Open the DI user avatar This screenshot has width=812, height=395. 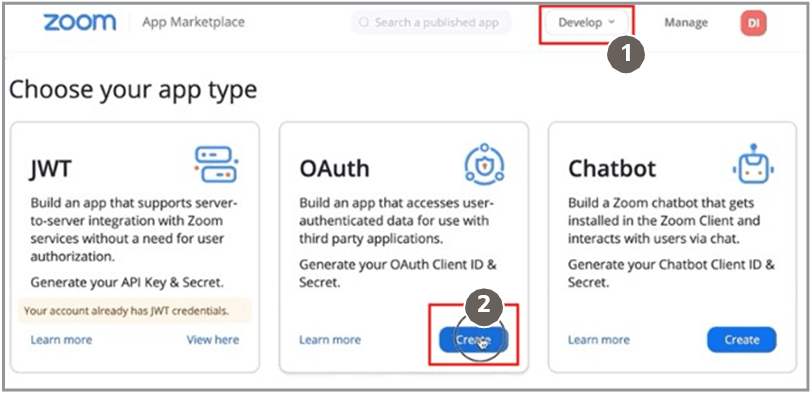[x=753, y=23]
